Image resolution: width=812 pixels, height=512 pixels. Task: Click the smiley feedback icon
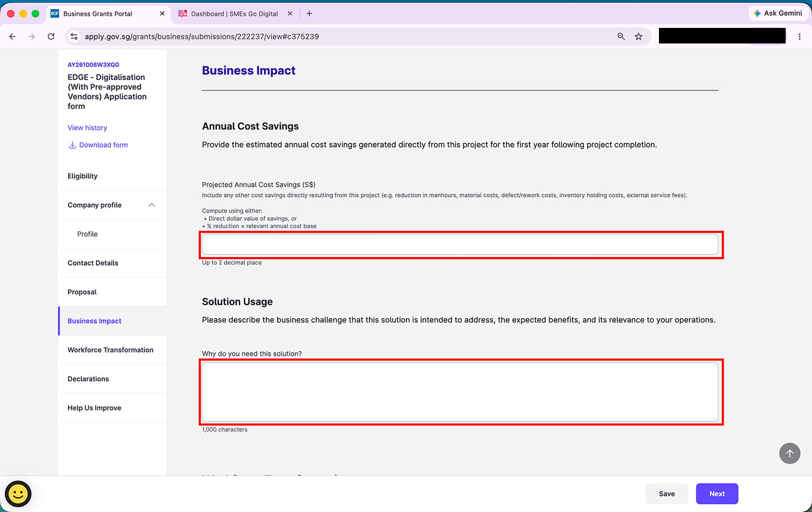[18, 494]
